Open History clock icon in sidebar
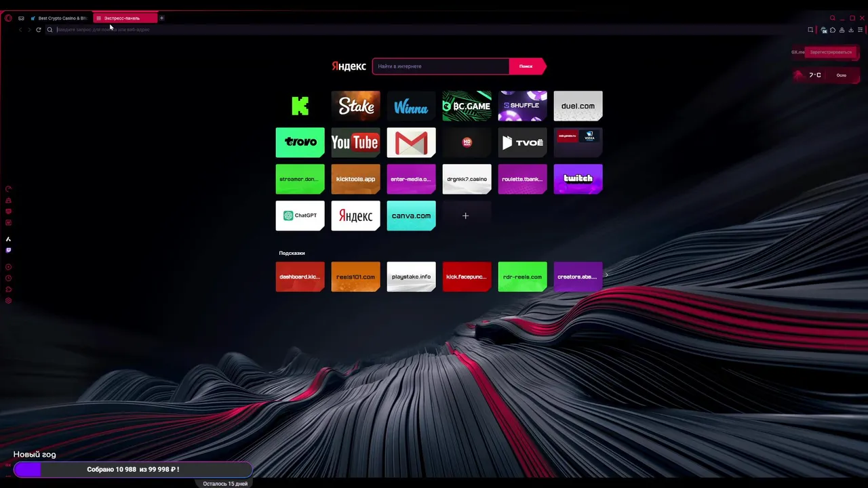The height and width of the screenshot is (488, 868). click(8, 278)
